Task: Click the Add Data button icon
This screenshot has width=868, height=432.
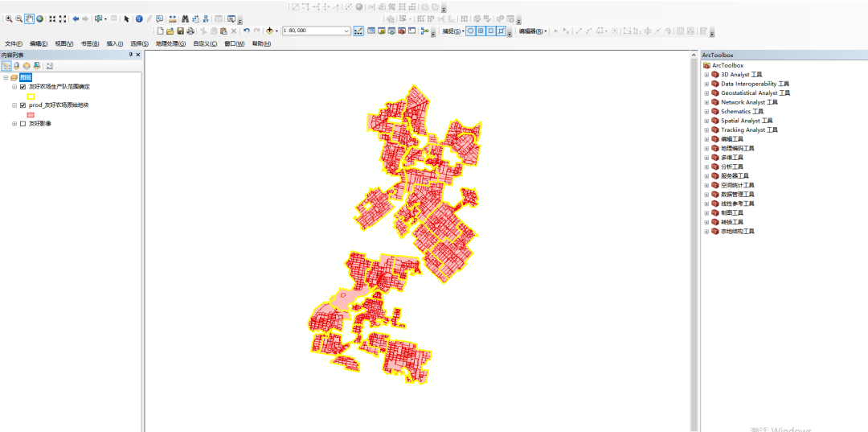Action: (270, 31)
